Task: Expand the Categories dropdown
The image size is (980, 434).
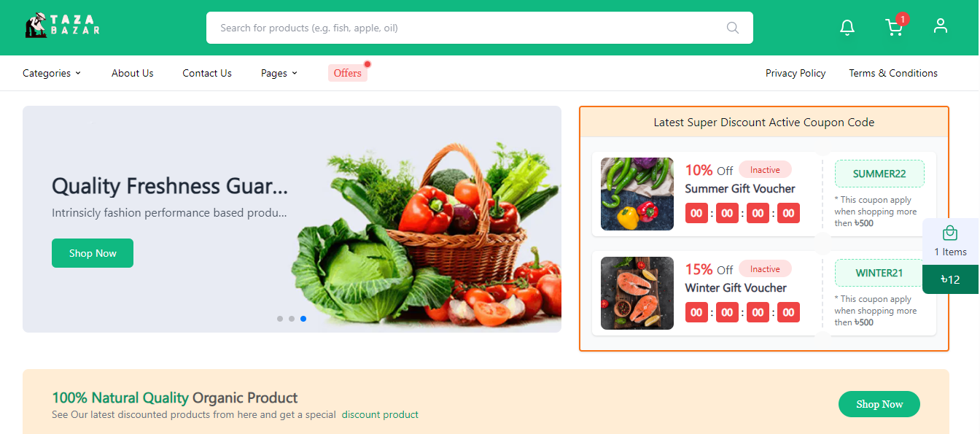Action: point(52,73)
